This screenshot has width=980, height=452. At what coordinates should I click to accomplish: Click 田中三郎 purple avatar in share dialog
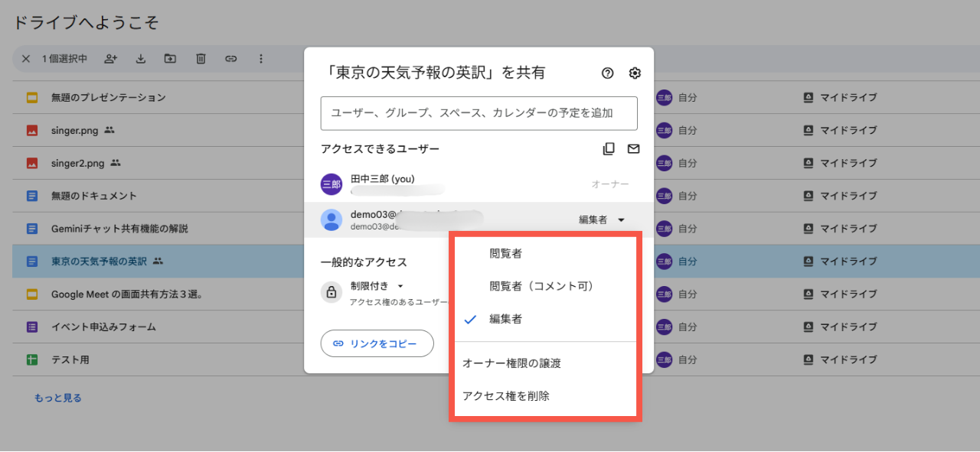point(332,184)
